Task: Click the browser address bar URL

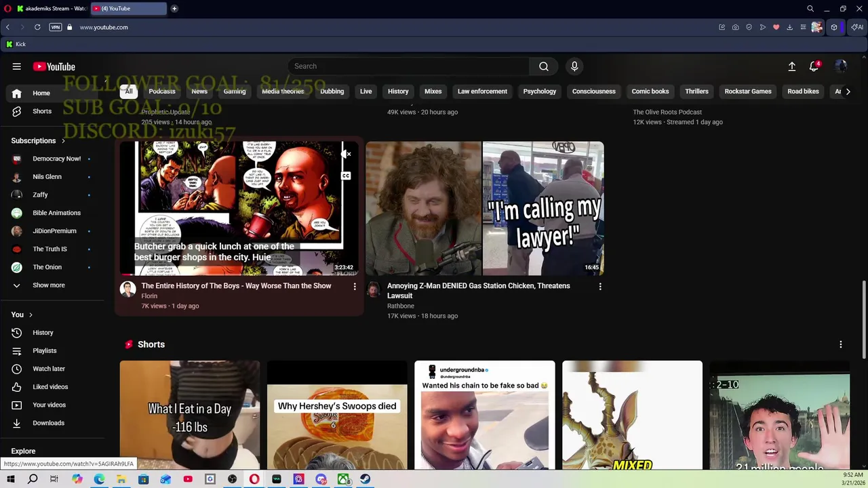Action: [x=104, y=27]
